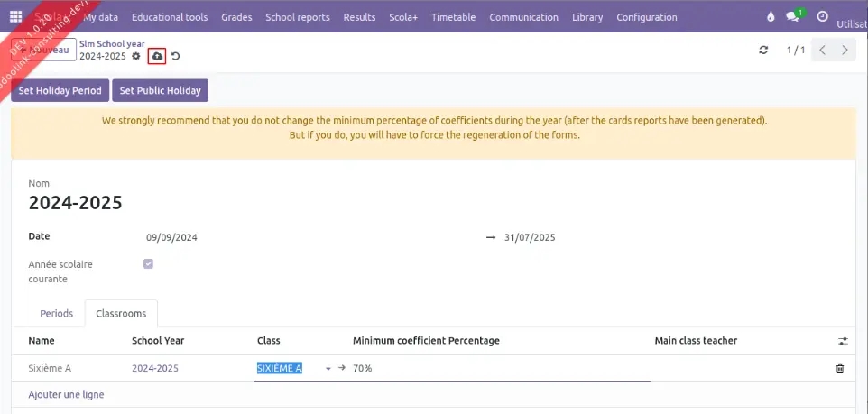Toggle the Année scolaire courante checkbox
The width and height of the screenshot is (868, 414).
click(149, 264)
